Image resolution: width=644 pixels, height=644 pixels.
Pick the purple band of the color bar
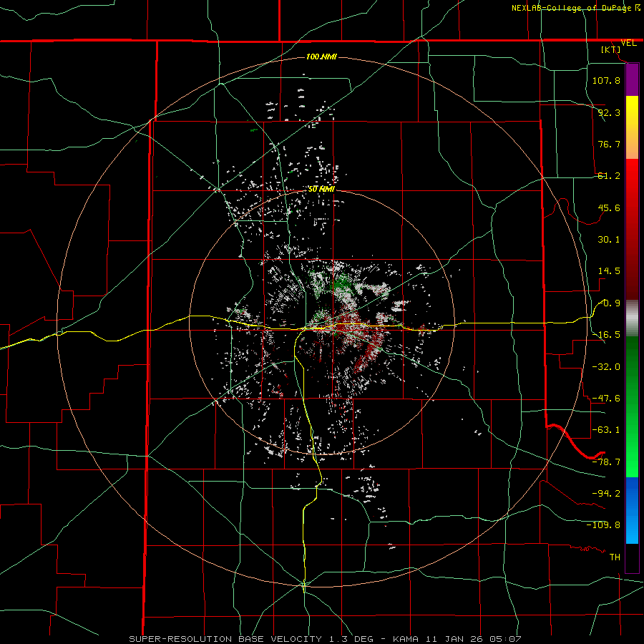(632, 79)
